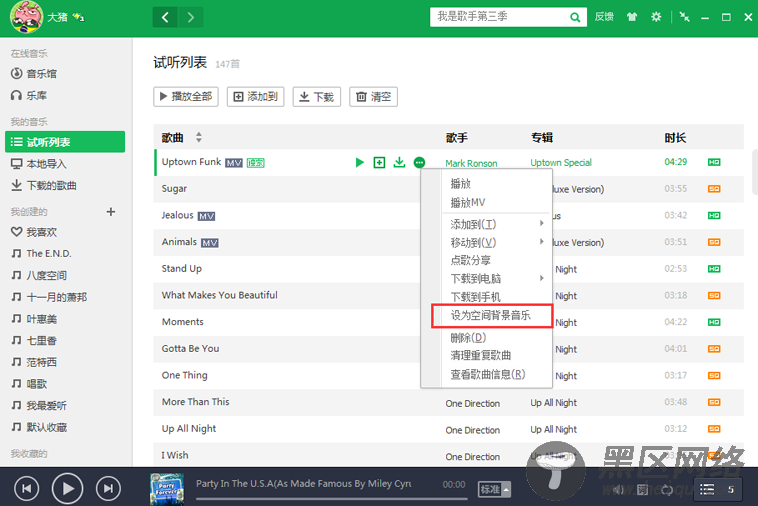Open 七里香 playlist
The image size is (758, 506).
[x=34, y=340]
